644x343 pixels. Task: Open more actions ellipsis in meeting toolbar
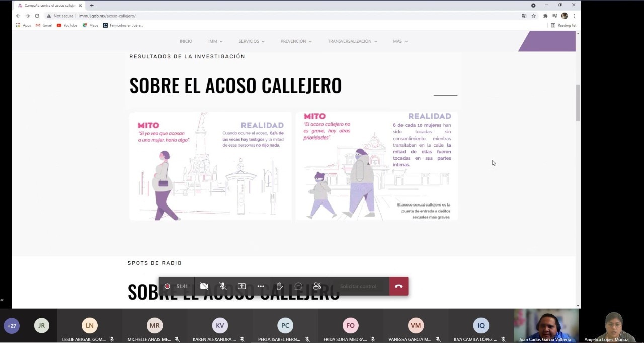[x=261, y=286]
